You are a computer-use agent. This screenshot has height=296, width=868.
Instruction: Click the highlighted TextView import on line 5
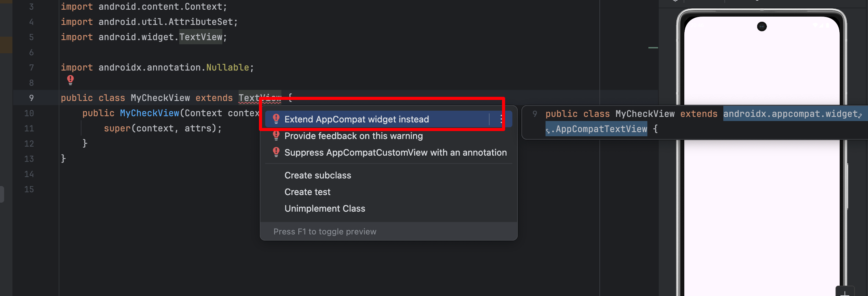pyautogui.click(x=201, y=37)
